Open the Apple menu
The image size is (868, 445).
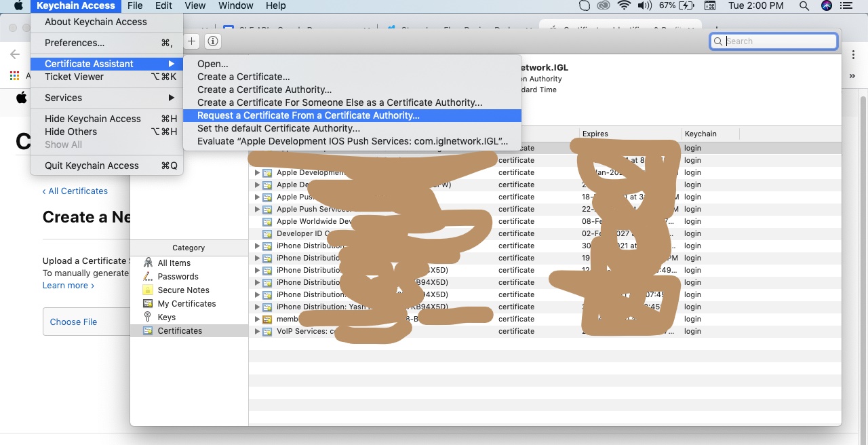pyautogui.click(x=18, y=5)
